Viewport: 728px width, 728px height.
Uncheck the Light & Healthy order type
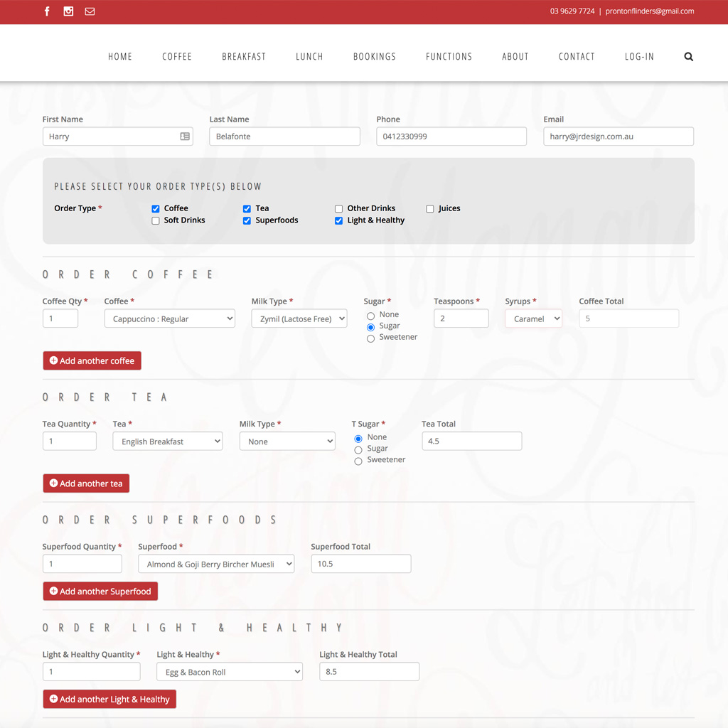(x=339, y=220)
